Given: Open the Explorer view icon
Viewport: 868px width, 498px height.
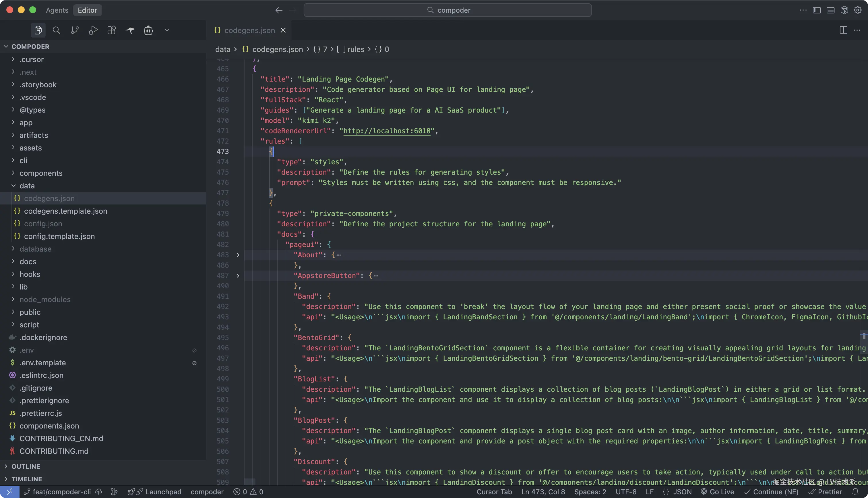Looking at the screenshot, I should [38, 30].
